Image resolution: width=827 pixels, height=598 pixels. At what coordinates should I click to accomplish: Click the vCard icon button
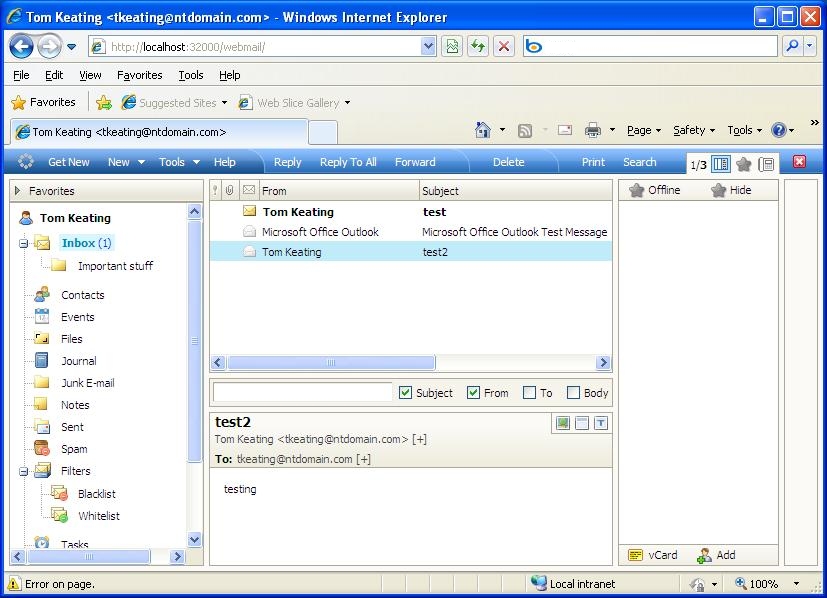635,555
